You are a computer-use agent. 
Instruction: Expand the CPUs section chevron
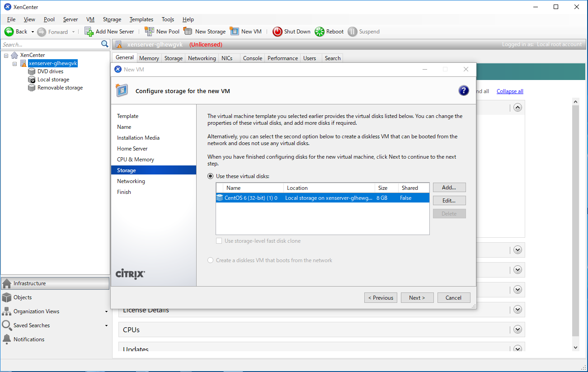(518, 330)
